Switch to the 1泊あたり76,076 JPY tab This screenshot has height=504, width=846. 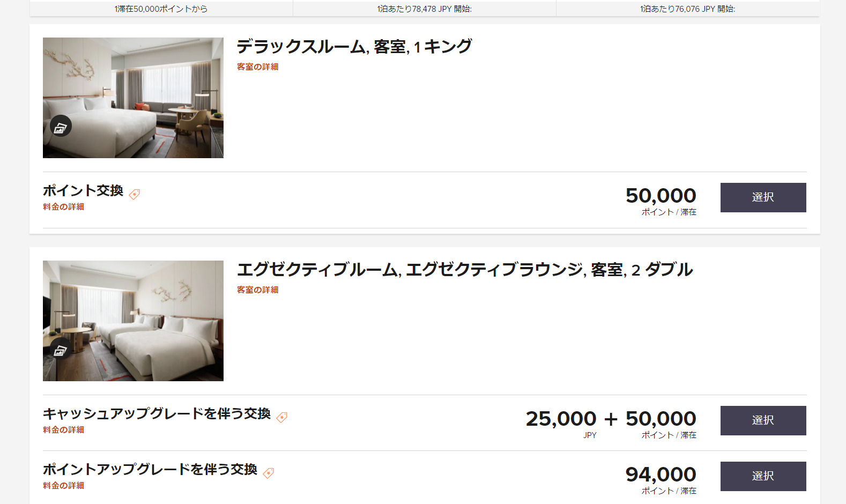pyautogui.click(x=687, y=9)
